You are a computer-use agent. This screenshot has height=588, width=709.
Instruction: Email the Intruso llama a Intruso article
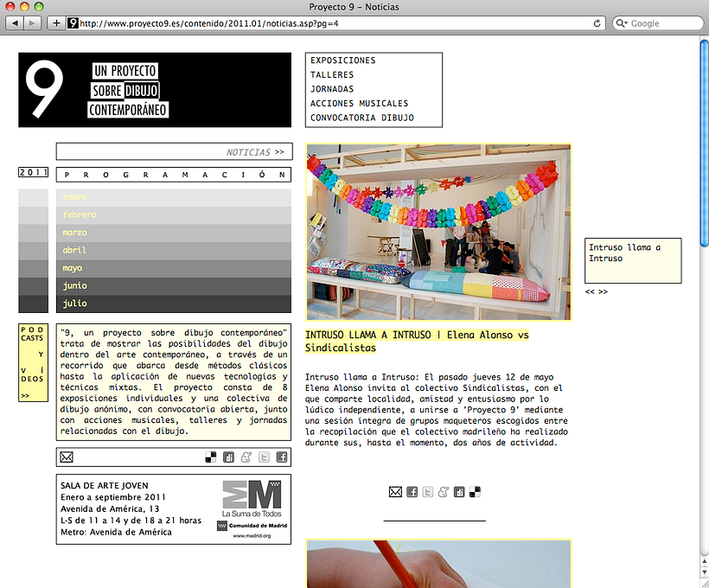pyautogui.click(x=396, y=491)
